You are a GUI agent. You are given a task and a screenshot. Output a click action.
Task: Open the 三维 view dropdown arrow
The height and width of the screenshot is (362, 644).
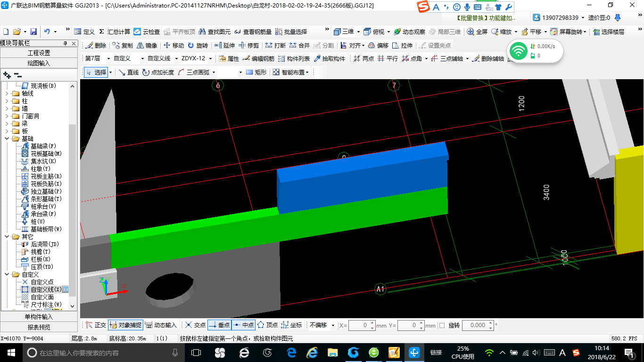[358, 32]
